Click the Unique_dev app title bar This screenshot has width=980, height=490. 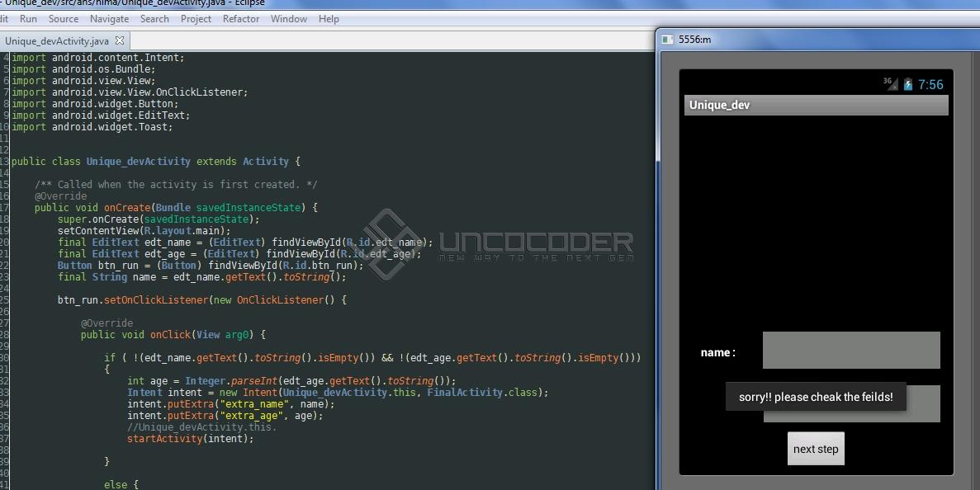click(817, 105)
